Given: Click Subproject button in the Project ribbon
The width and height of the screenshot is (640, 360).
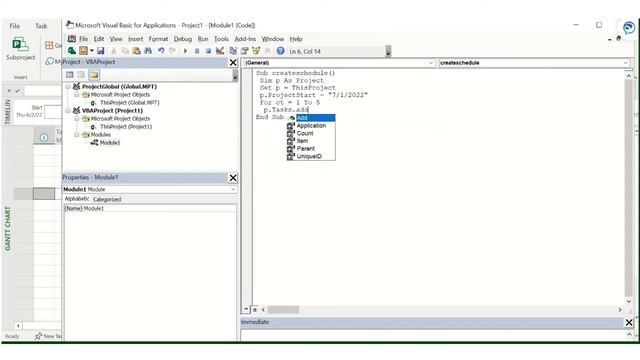Looking at the screenshot, I should pos(20,49).
